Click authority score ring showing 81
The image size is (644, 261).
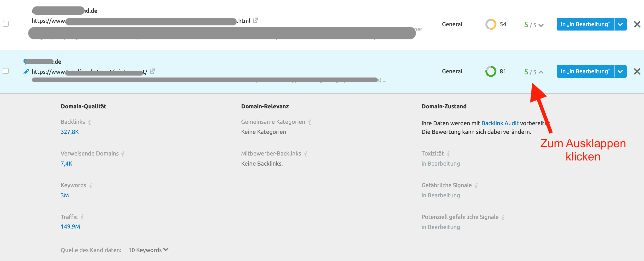[x=490, y=71]
